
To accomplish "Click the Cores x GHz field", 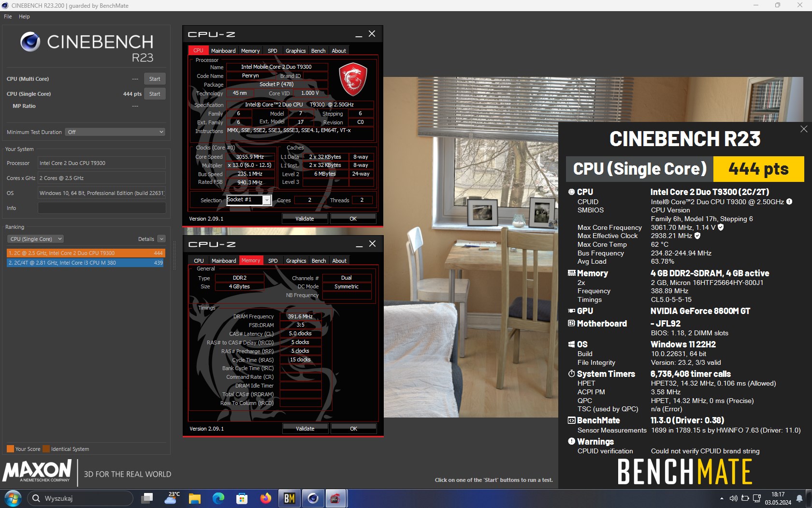I will click(101, 178).
